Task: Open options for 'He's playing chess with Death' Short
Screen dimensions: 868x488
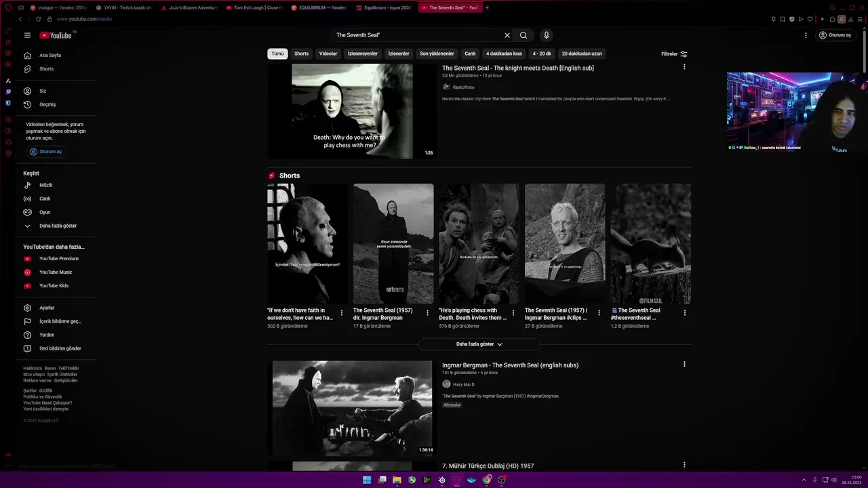Action: (x=513, y=313)
